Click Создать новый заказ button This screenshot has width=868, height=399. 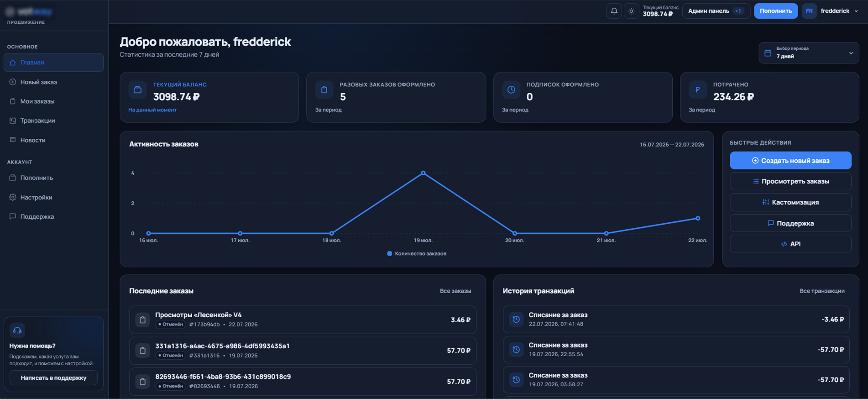(790, 161)
